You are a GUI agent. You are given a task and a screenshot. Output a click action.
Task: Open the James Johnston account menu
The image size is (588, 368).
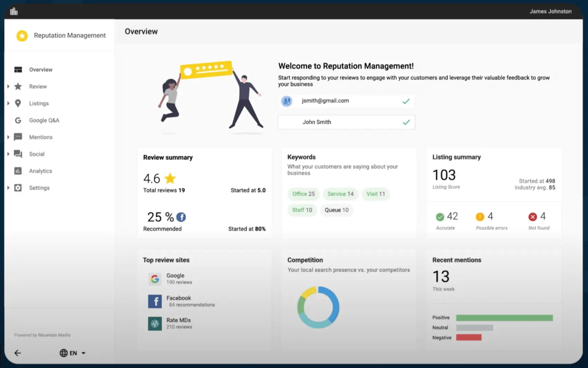tap(550, 11)
